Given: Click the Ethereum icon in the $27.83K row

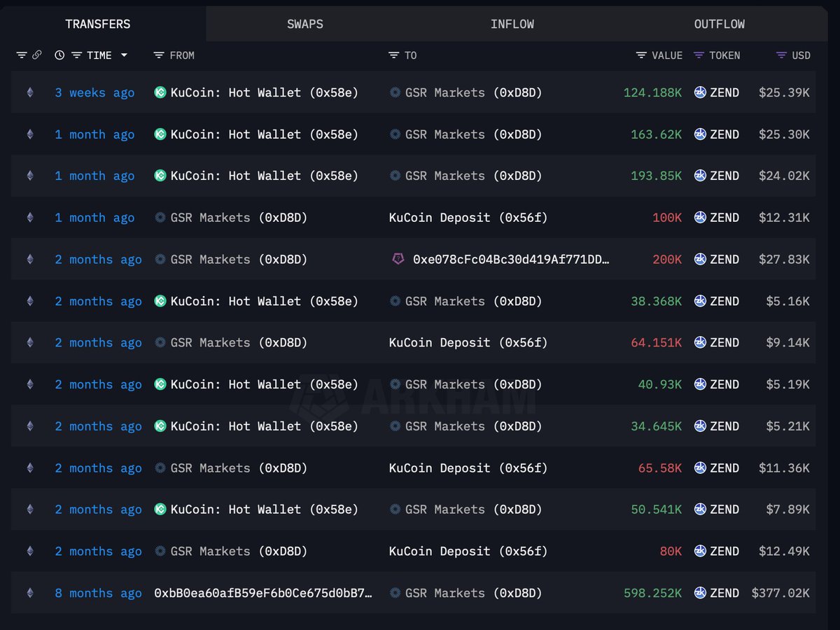Looking at the screenshot, I should 29,260.
